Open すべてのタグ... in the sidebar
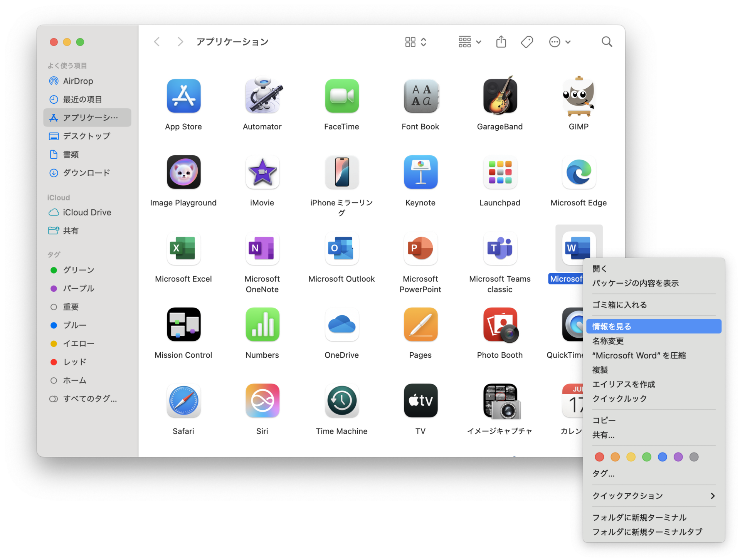The width and height of the screenshot is (740, 560). click(x=87, y=399)
